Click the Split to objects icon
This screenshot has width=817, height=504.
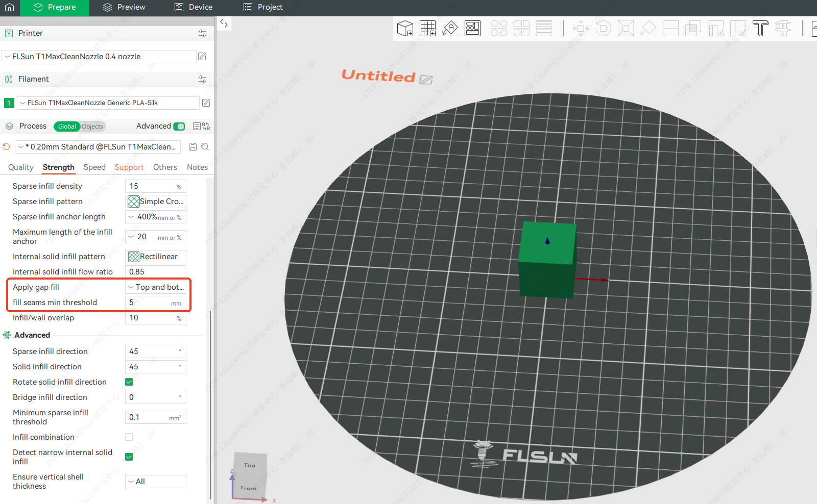point(499,28)
